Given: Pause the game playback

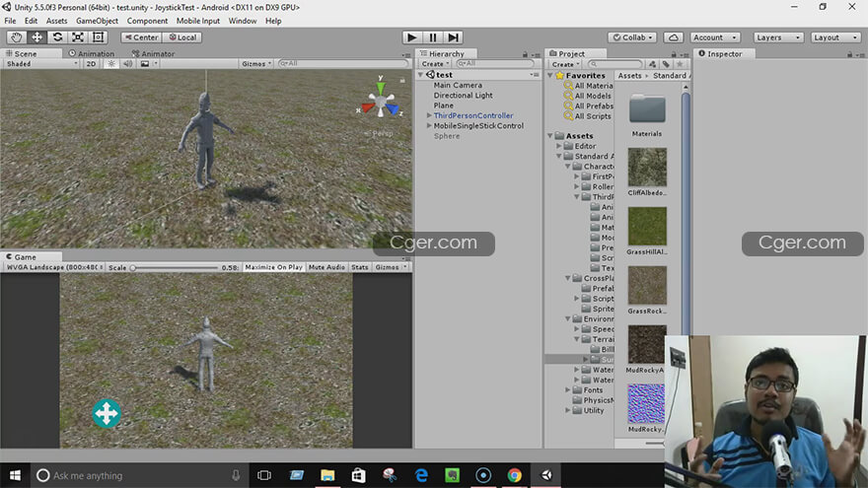Looking at the screenshot, I should tap(432, 37).
